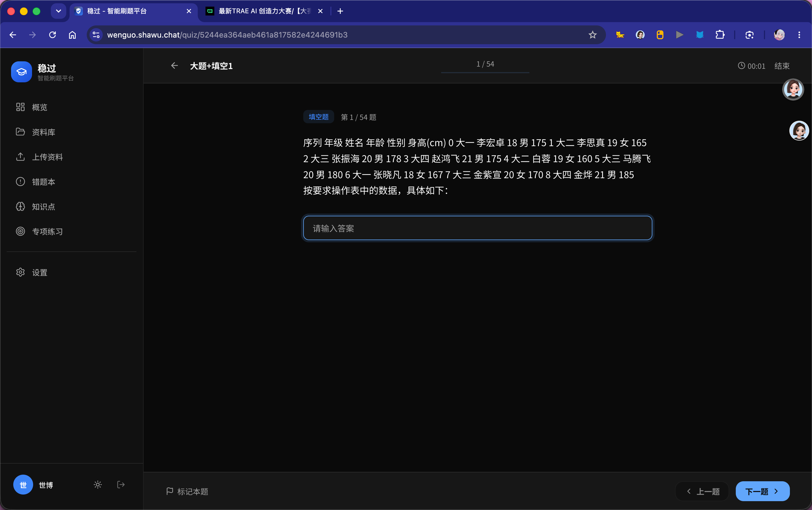This screenshot has width=812, height=510.
Task: End the quiz with 结束
Action: 782,66
